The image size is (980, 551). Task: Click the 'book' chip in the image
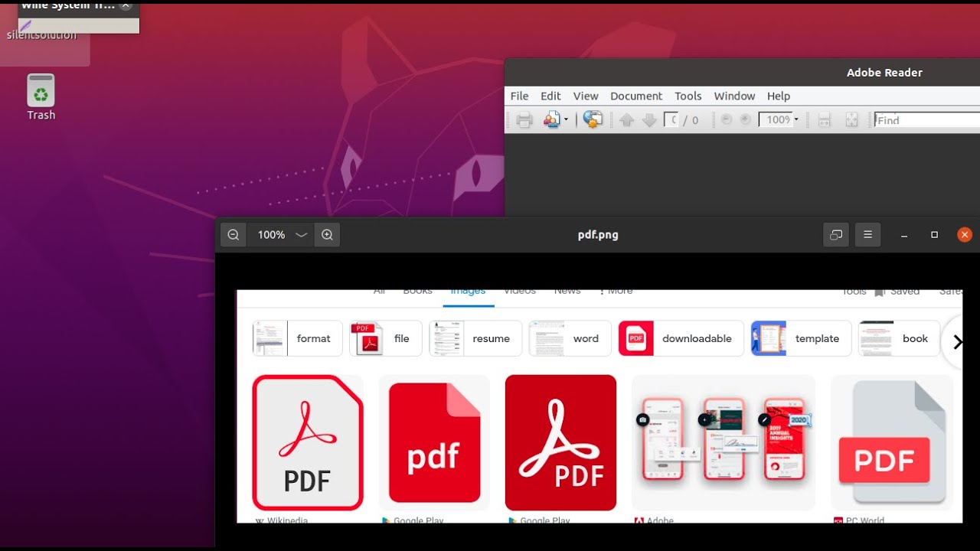900,338
